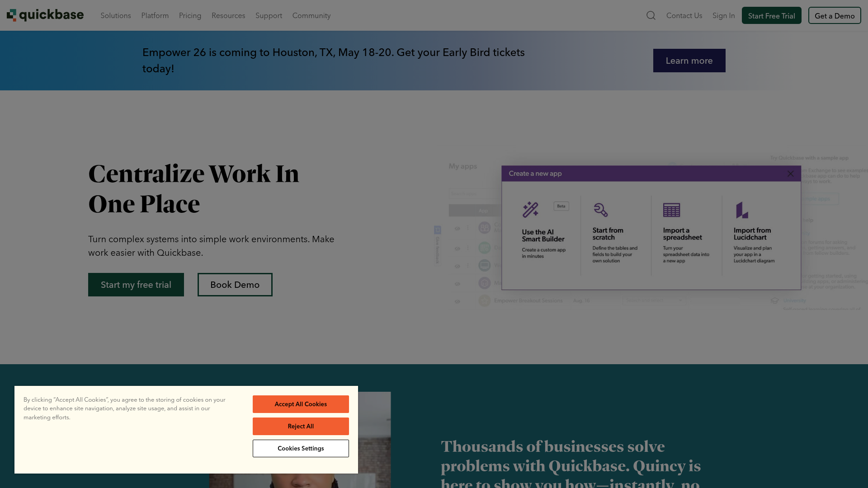Click the Start from scratch wrench icon
Viewport: 868px width, 488px height.
pyautogui.click(x=601, y=209)
